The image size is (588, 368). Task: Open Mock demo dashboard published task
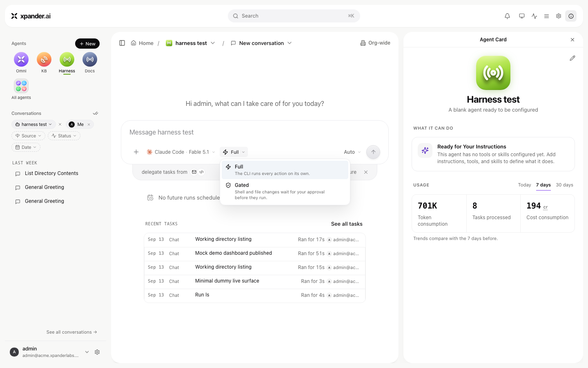[255, 254]
